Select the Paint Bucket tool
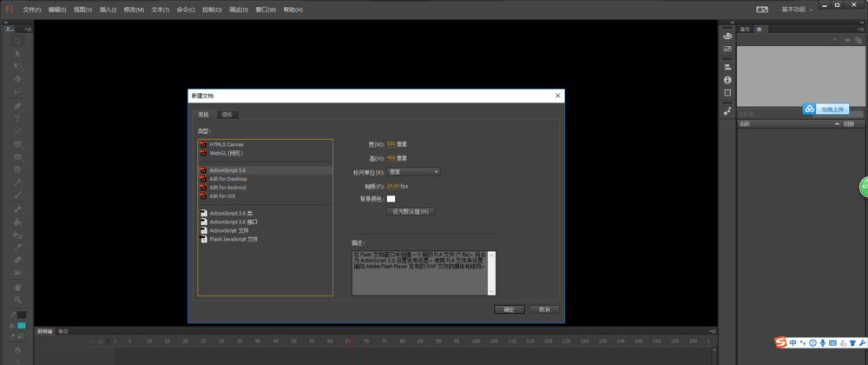The width and height of the screenshot is (868, 365). pos(17,222)
